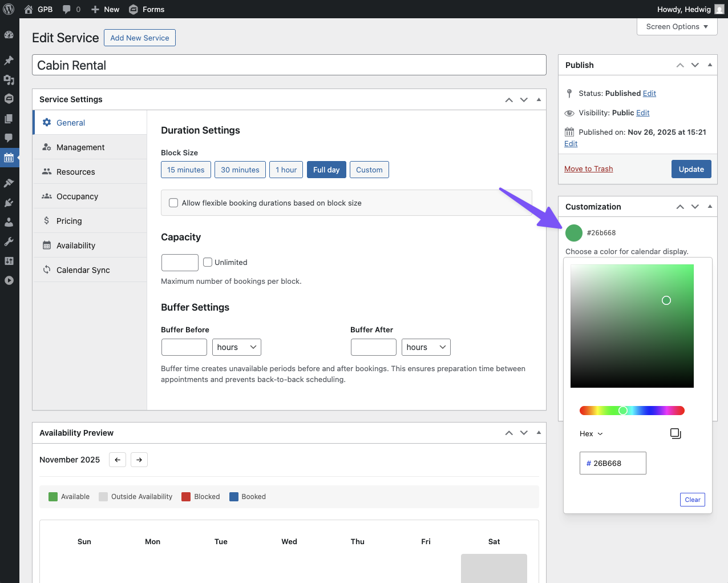
Task: Enable flexible booking durations checkbox
Action: [173, 203]
